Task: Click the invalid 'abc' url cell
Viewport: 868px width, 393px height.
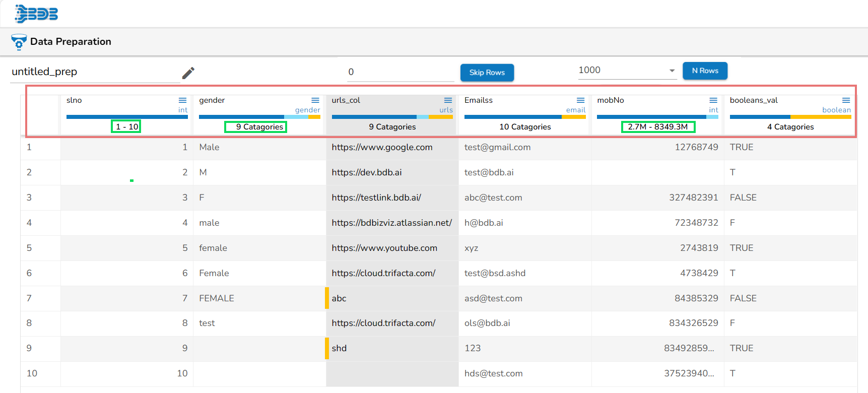Action: [x=339, y=298]
